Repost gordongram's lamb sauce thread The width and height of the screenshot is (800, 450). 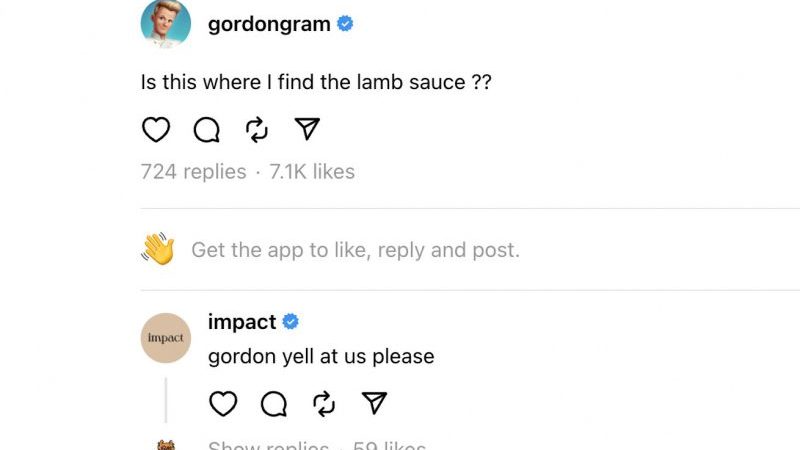(x=257, y=130)
